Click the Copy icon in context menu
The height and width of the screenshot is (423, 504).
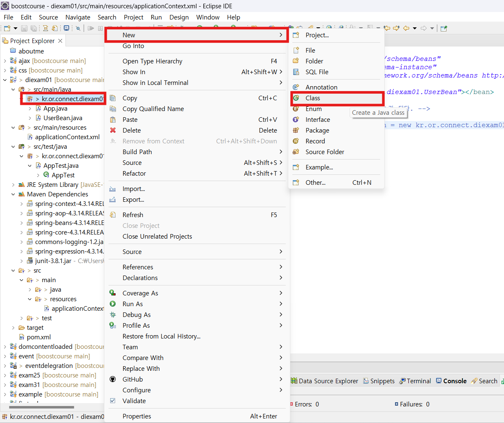(x=113, y=98)
